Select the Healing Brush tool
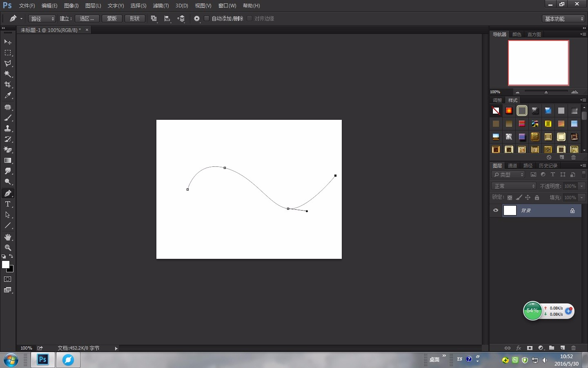The width and height of the screenshot is (588, 368). (8, 107)
